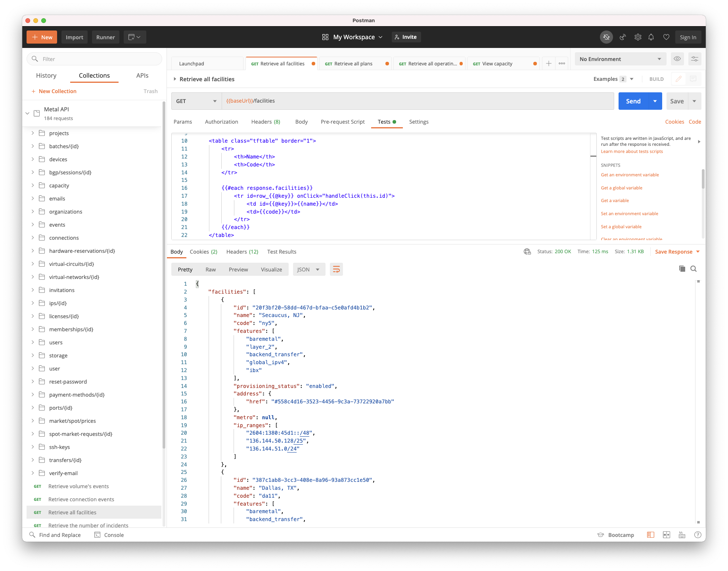Image resolution: width=728 pixels, height=571 pixels.
Task: Switch to the APIs tab
Action: [142, 75]
